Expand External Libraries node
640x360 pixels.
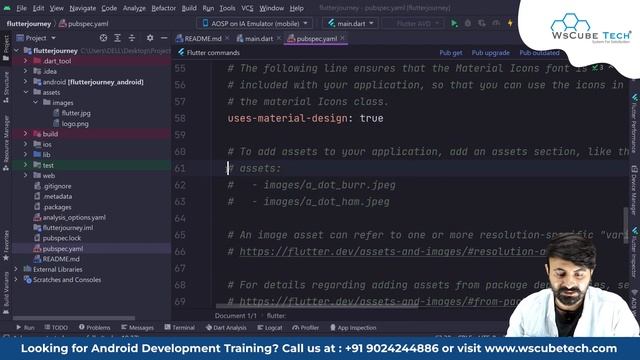(x=16, y=269)
